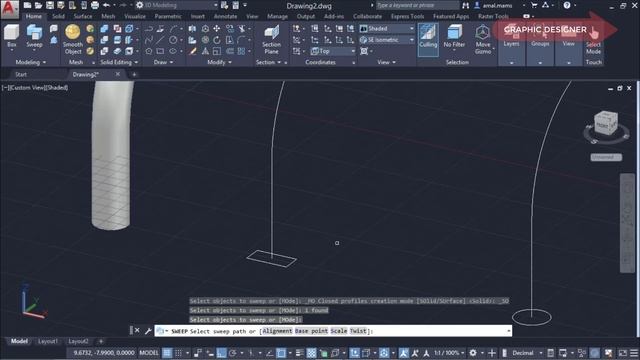640x360 pixels.
Task: Open the SE Isometric view dropdown
Action: pos(387,40)
